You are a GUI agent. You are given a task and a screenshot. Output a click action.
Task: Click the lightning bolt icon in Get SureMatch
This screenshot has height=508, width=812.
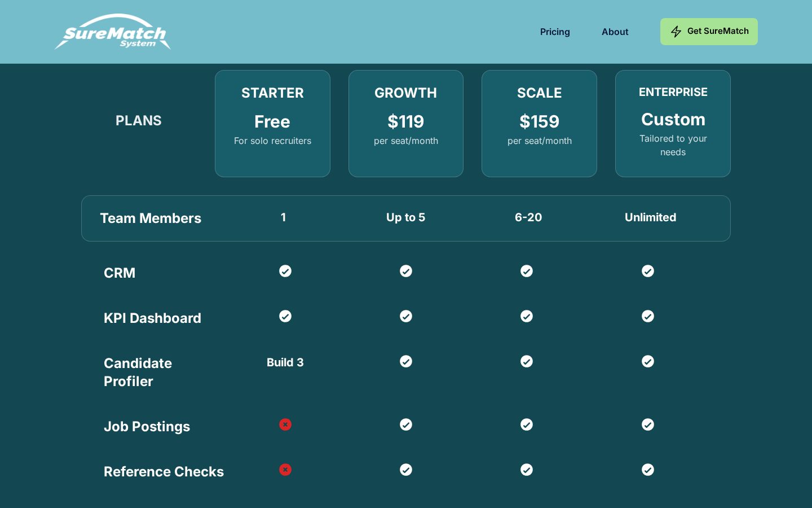pos(676,32)
